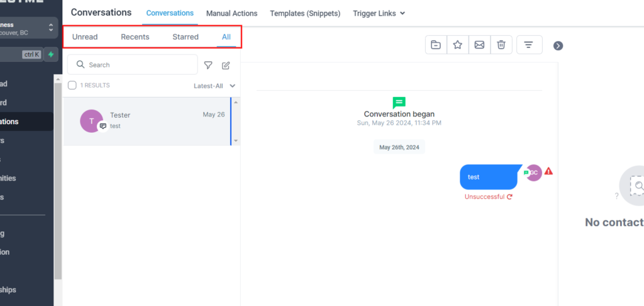Open the Starred conversations tab

point(186,37)
